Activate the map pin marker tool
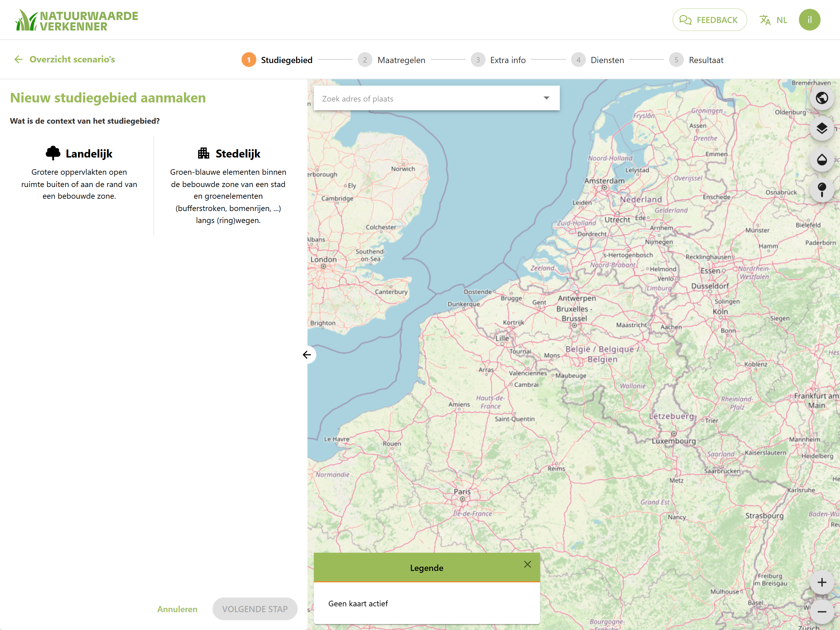 tap(822, 190)
